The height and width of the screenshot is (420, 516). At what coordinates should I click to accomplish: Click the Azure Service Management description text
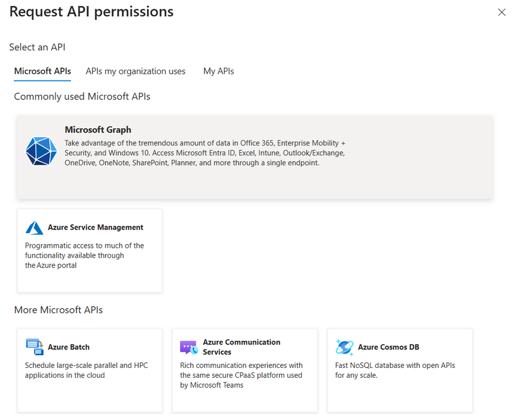84,255
